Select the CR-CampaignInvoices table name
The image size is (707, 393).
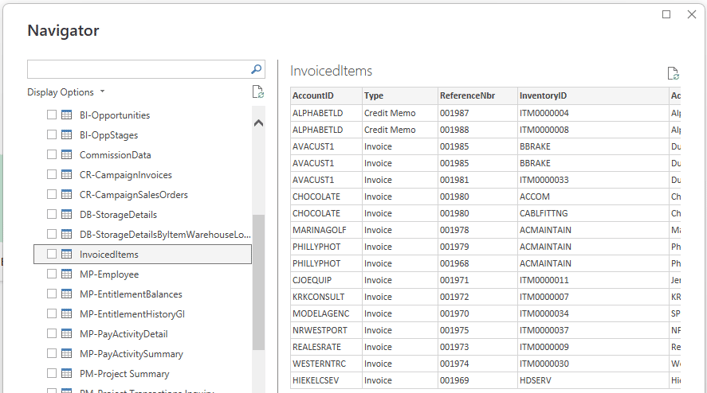(x=125, y=174)
